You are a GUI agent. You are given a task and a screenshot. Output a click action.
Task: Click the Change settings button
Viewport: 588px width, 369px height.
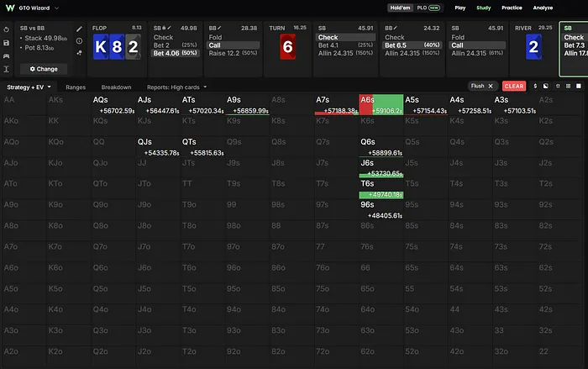click(x=44, y=69)
